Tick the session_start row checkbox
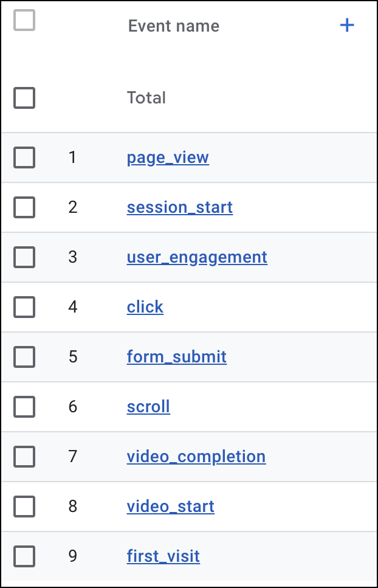 coord(24,207)
